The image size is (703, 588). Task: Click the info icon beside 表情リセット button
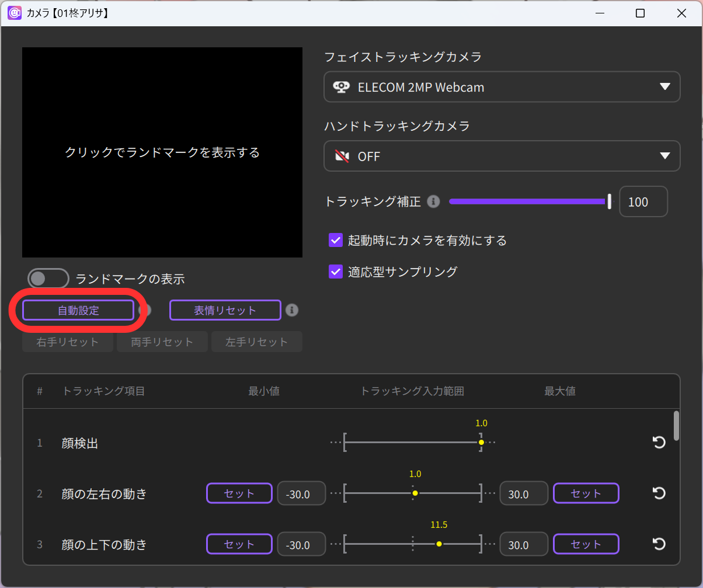tap(292, 310)
